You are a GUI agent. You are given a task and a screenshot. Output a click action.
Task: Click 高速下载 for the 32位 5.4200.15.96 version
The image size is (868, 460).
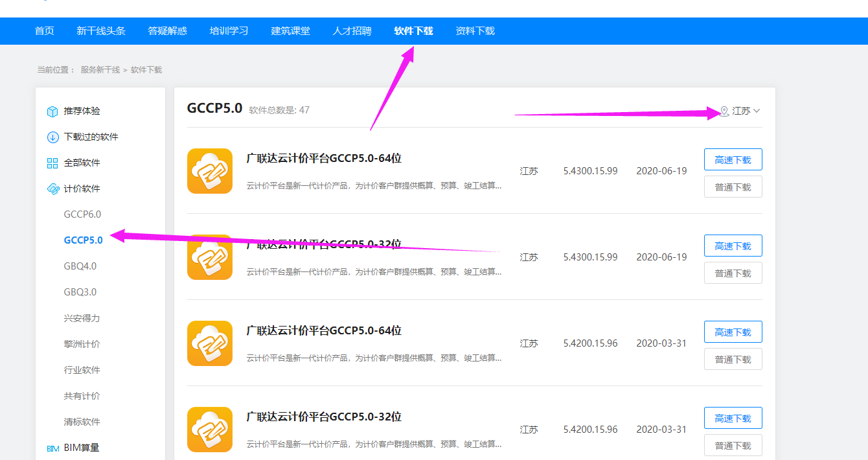(x=733, y=418)
